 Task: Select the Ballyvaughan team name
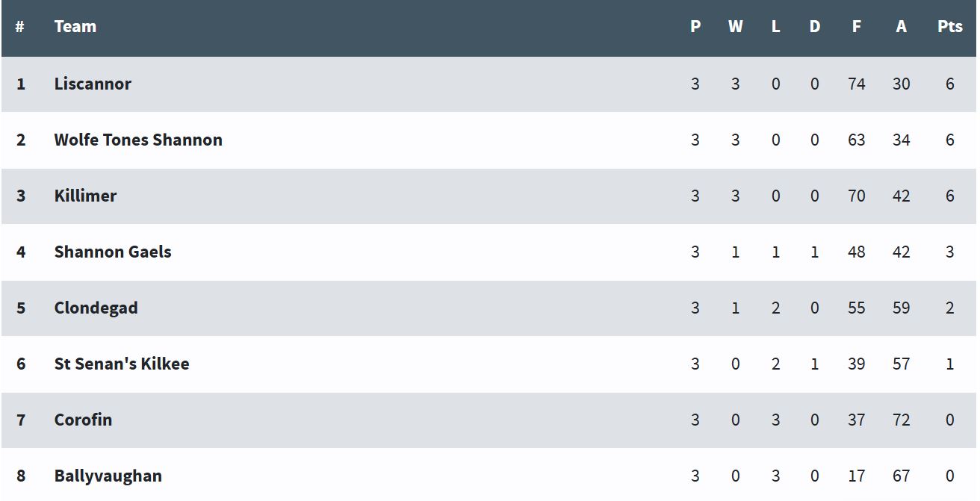tap(108, 476)
